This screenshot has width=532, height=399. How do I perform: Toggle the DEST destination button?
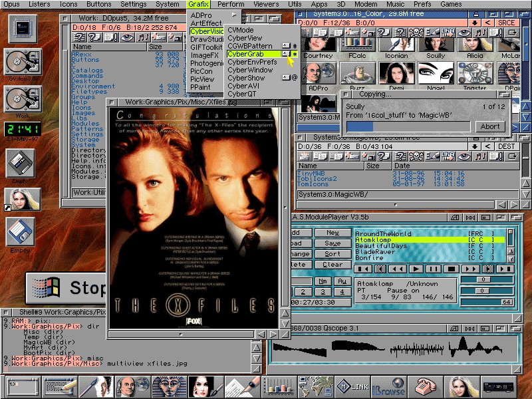pyautogui.click(x=506, y=146)
